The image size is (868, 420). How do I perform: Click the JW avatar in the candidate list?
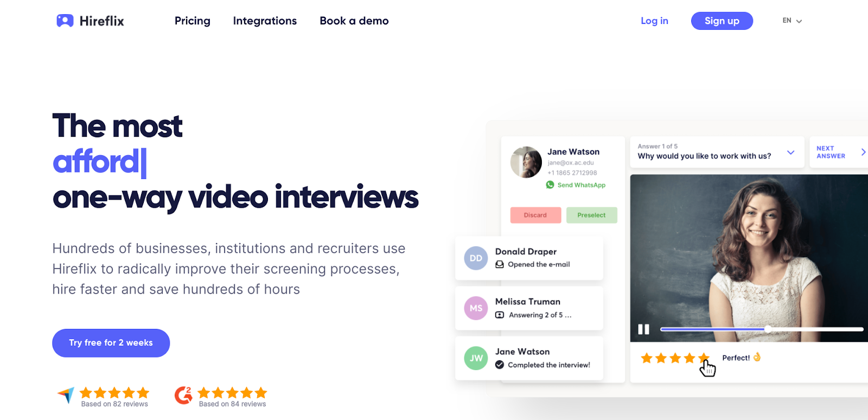click(476, 358)
